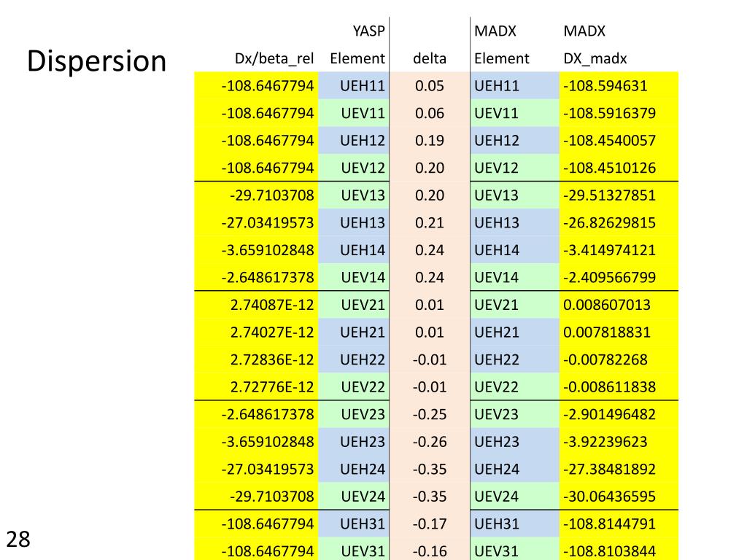747x560 pixels.
Task: Select the delta value -0.25
Action: [430, 414]
